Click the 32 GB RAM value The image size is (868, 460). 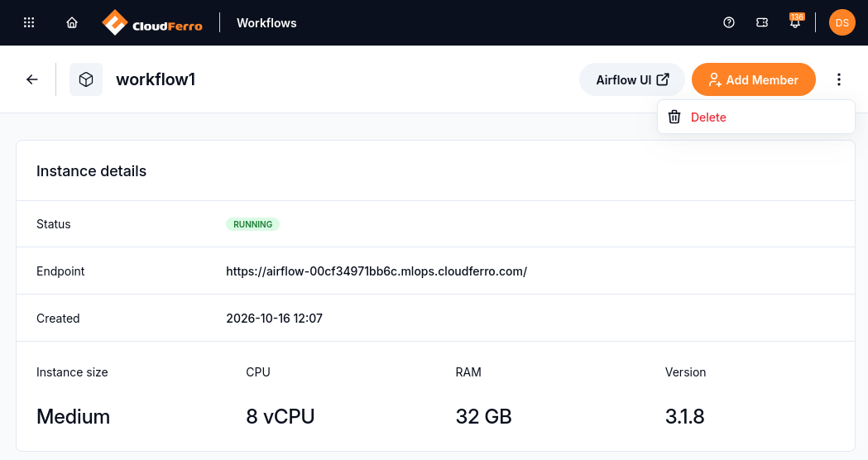(x=484, y=416)
